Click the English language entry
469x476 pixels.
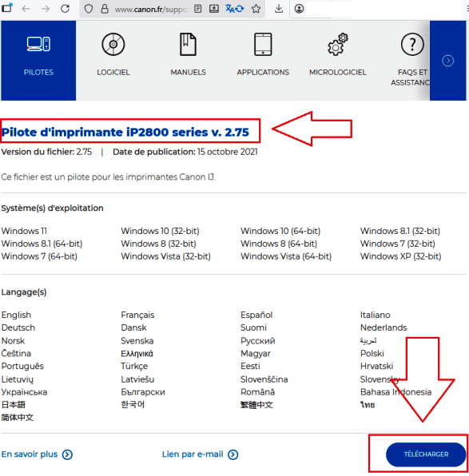click(16, 315)
